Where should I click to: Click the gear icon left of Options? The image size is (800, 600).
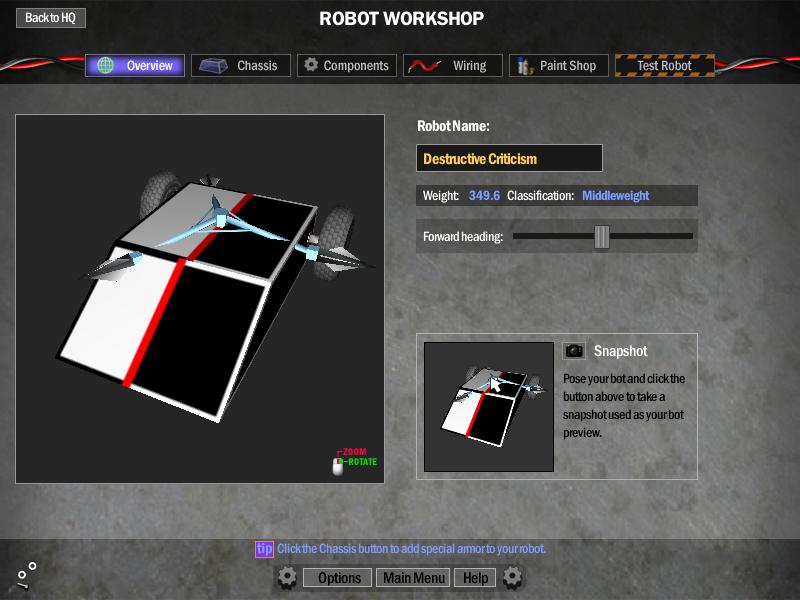287,577
